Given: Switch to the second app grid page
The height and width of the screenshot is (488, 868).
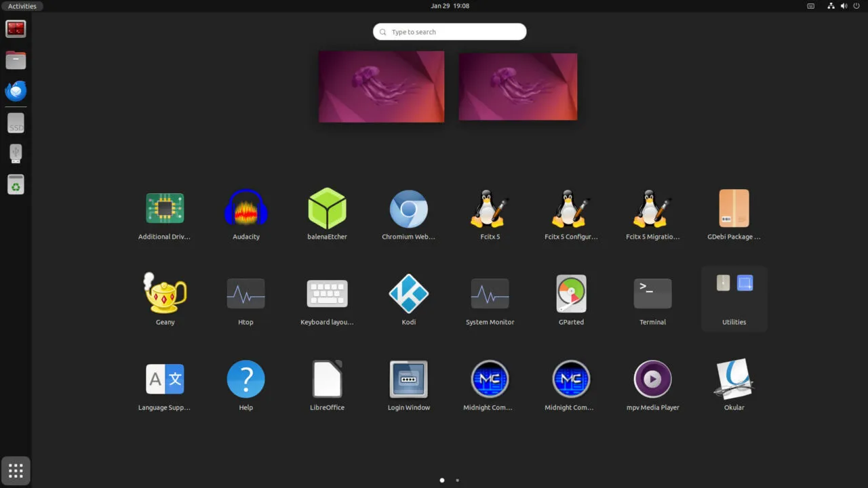Looking at the screenshot, I should 457,480.
